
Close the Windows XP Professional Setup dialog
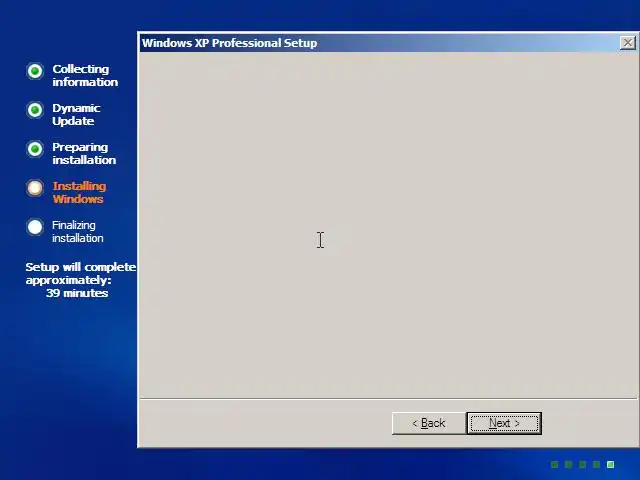click(x=627, y=43)
